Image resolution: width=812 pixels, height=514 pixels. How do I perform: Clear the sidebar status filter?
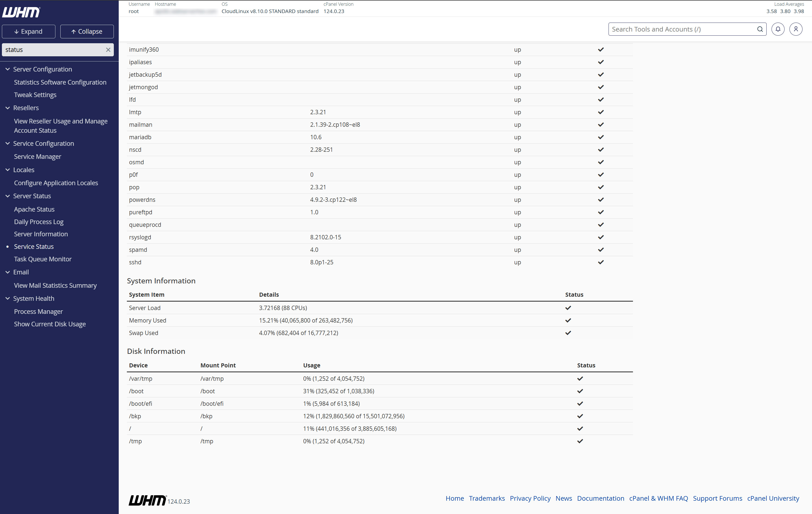108,50
